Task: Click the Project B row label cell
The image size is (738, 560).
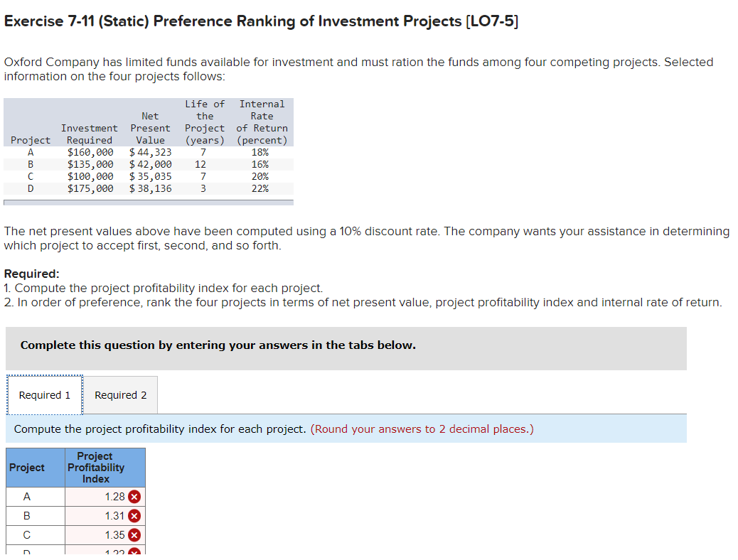Action: pyautogui.click(x=33, y=515)
